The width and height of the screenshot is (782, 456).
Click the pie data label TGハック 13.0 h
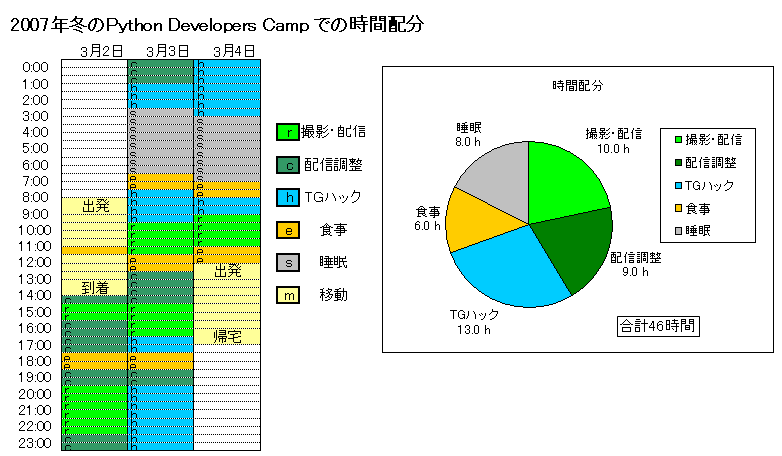point(474,322)
